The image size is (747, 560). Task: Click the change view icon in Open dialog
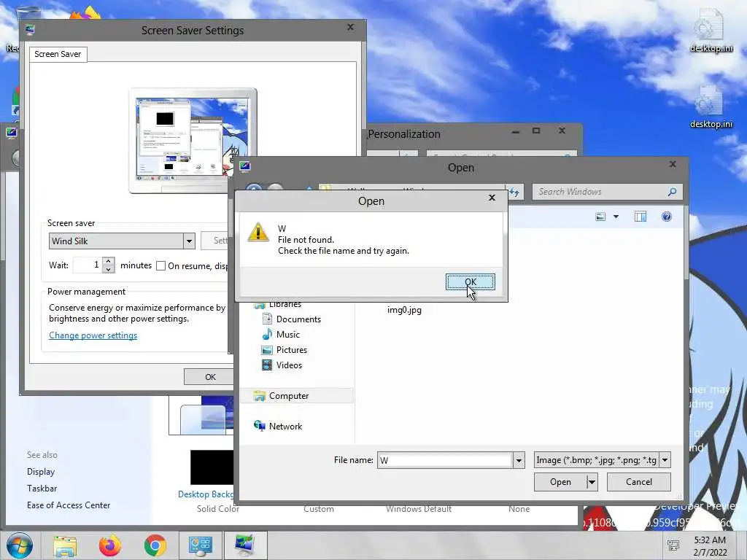600,217
